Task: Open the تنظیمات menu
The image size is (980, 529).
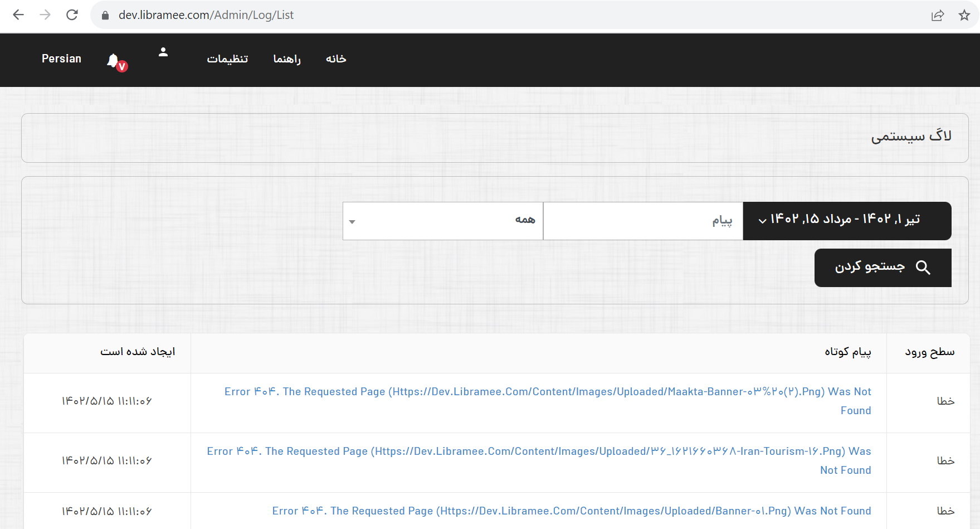Action: click(227, 59)
